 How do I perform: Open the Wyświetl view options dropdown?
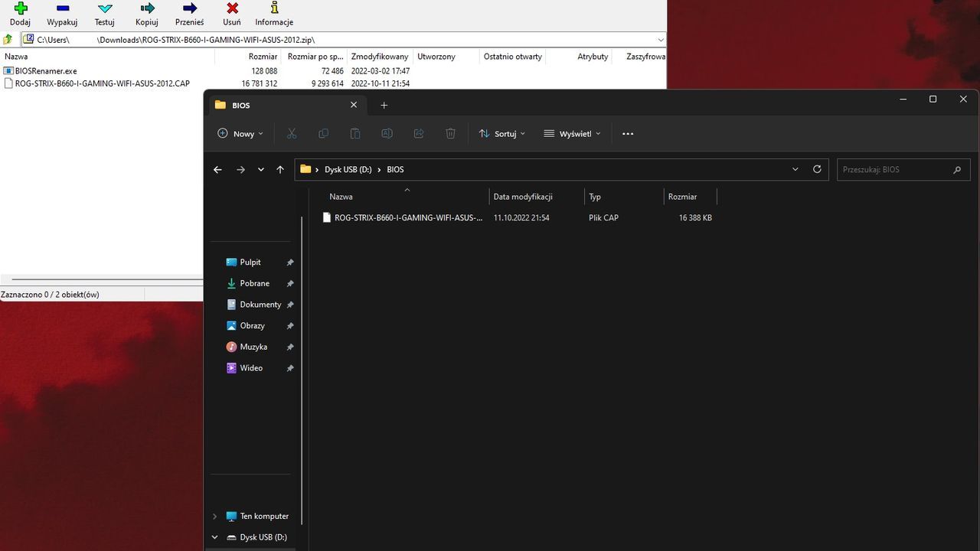coord(572,134)
